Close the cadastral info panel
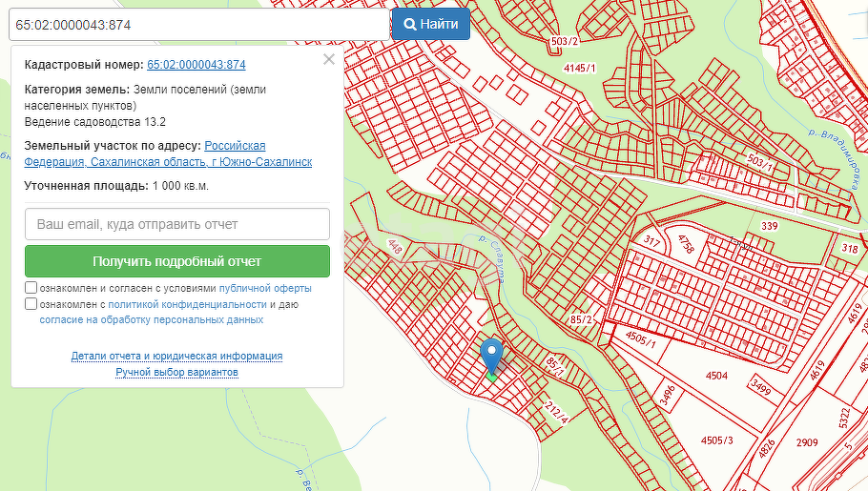 [329, 59]
